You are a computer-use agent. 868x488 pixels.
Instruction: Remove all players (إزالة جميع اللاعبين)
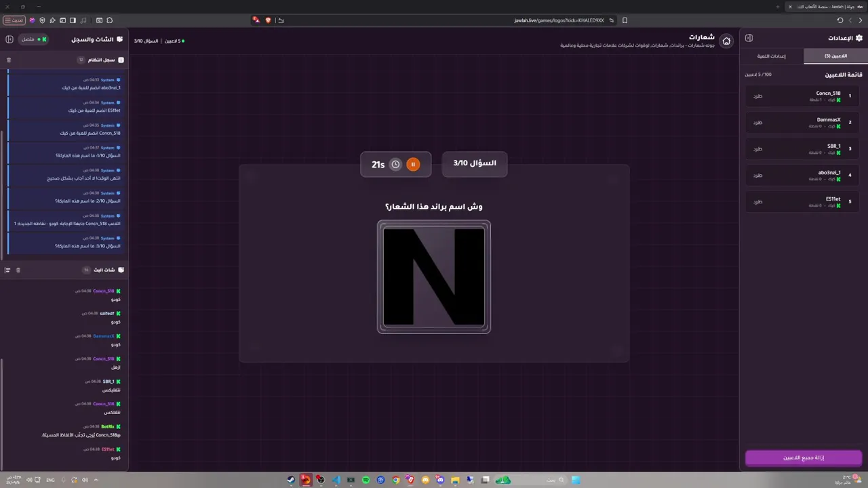point(804,457)
